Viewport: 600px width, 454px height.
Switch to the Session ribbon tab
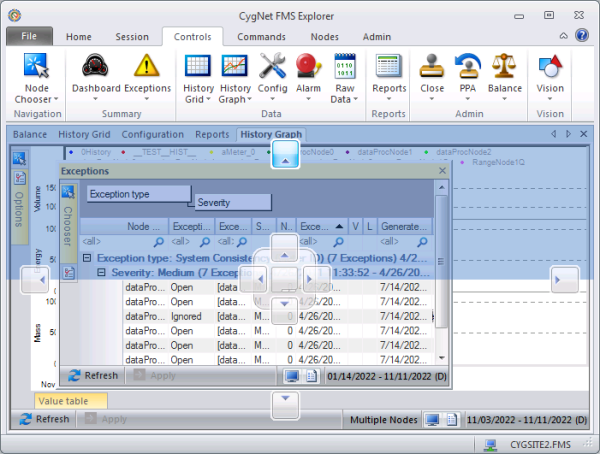132,37
